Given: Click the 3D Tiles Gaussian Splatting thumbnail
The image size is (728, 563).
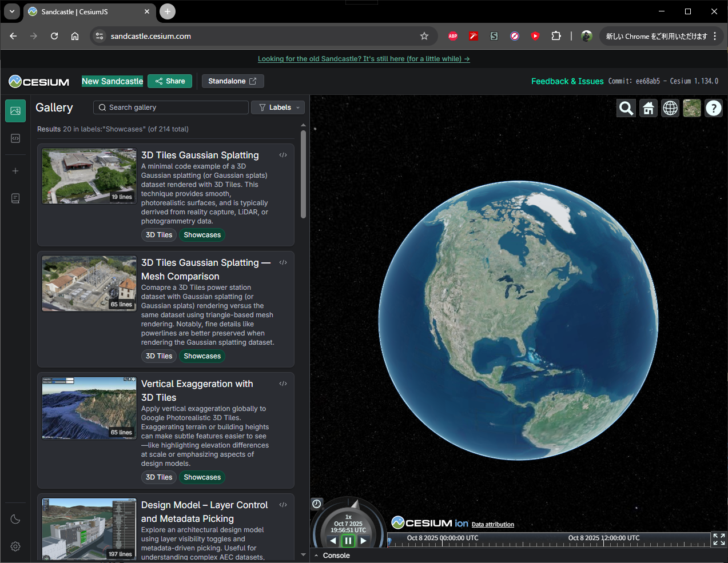Looking at the screenshot, I should coord(88,175).
